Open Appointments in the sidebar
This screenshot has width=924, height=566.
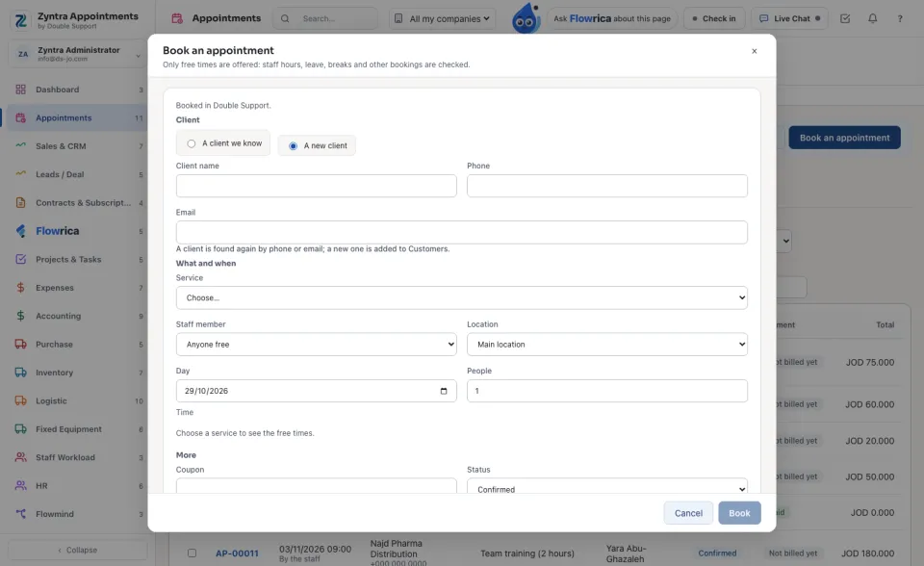[x=78, y=117]
